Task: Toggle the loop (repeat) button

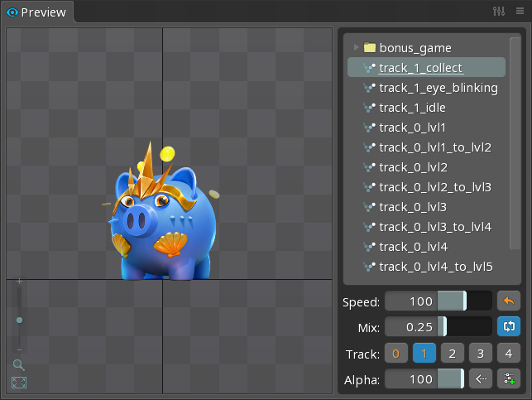Action: [508, 327]
